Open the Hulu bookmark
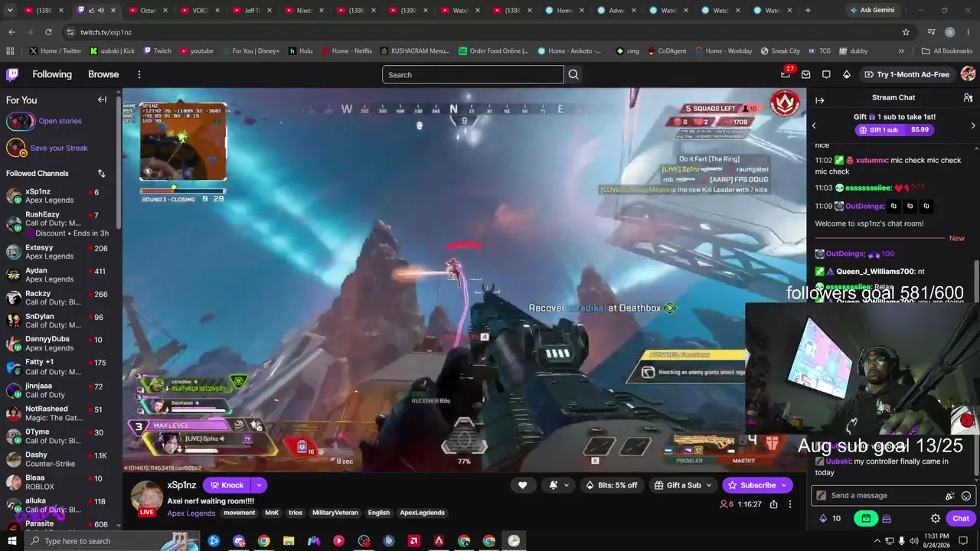Viewport: 980px width, 551px height. 300,51
